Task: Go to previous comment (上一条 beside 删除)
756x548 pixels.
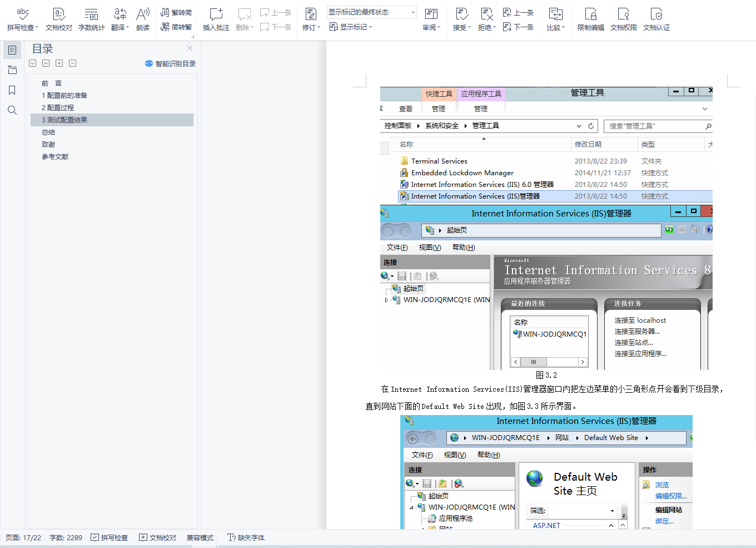Action: (276, 12)
